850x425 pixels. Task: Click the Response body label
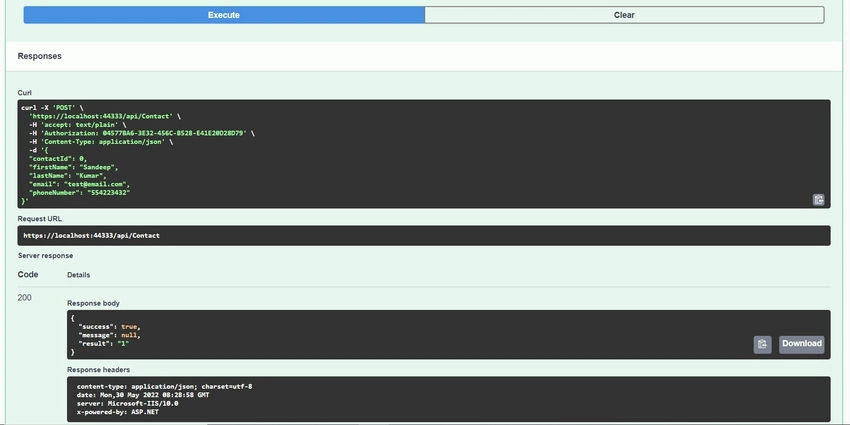93,303
